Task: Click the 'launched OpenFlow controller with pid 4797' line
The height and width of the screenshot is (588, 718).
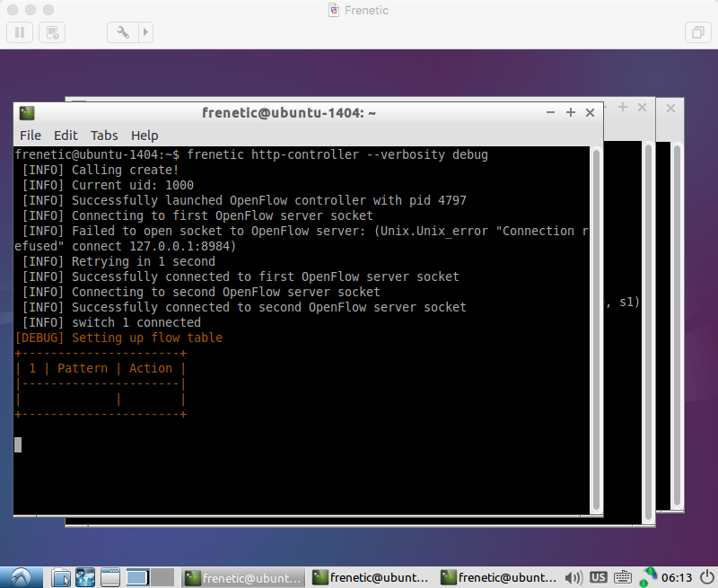Action: tap(244, 200)
